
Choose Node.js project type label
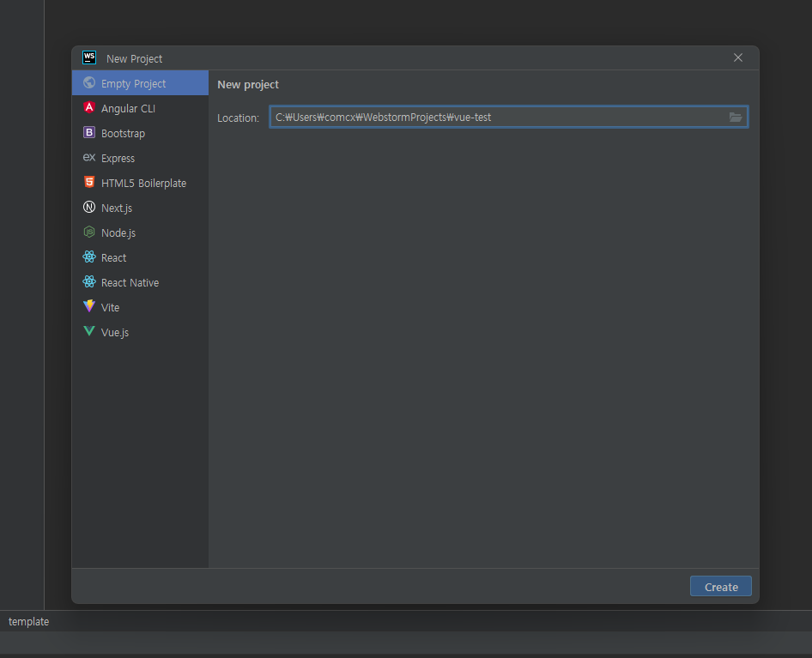118,233
